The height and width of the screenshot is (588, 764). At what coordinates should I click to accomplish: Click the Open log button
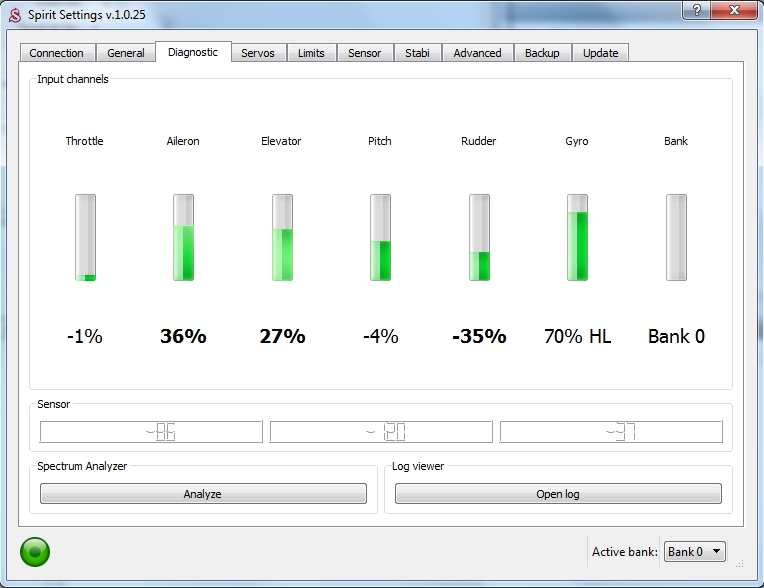click(x=558, y=494)
